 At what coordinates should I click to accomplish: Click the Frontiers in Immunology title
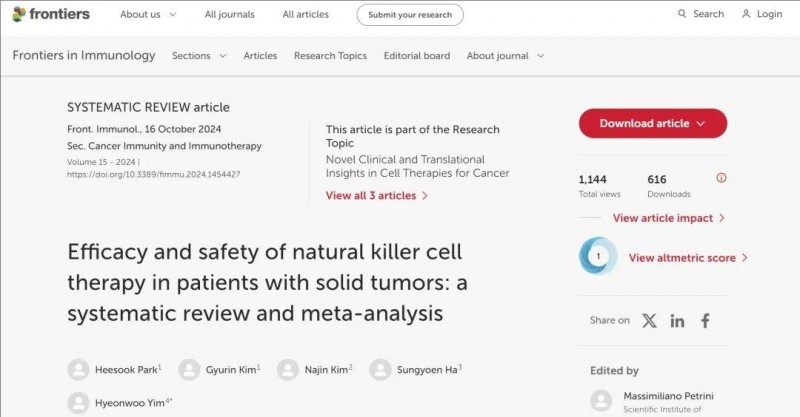[84, 55]
